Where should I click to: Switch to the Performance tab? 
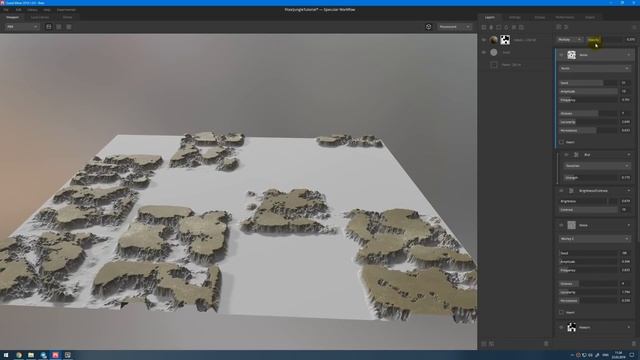[x=565, y=17]
